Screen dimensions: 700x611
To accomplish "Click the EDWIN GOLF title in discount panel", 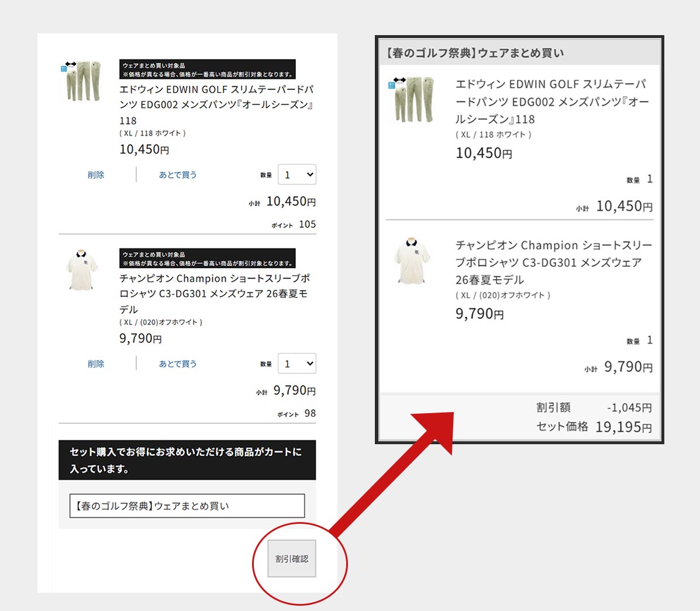I will pos(551,101).
